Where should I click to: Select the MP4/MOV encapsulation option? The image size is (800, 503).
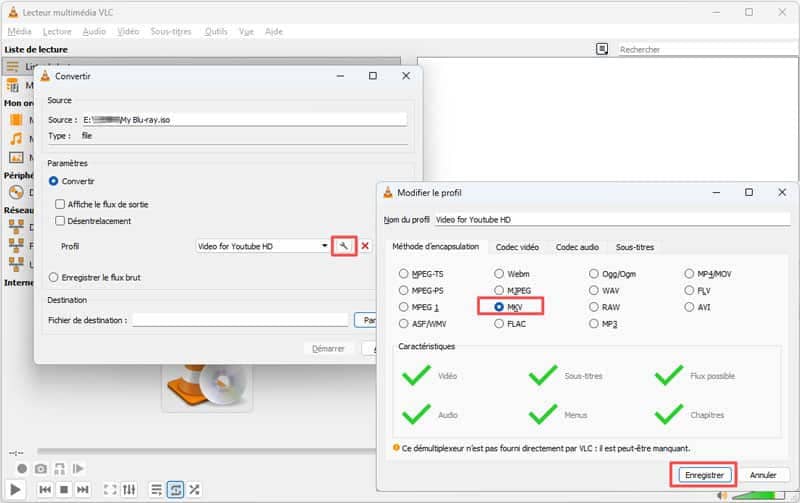(691, 273)
